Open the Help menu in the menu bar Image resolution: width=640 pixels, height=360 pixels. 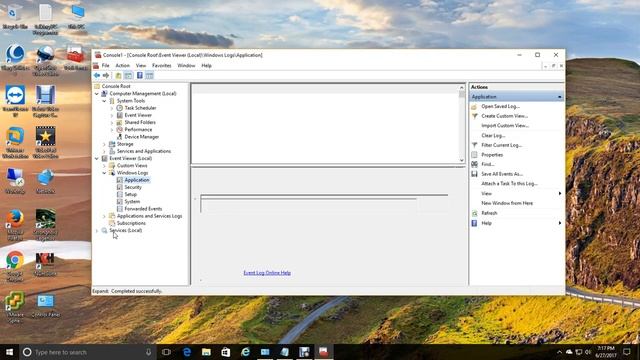[207, 65]
